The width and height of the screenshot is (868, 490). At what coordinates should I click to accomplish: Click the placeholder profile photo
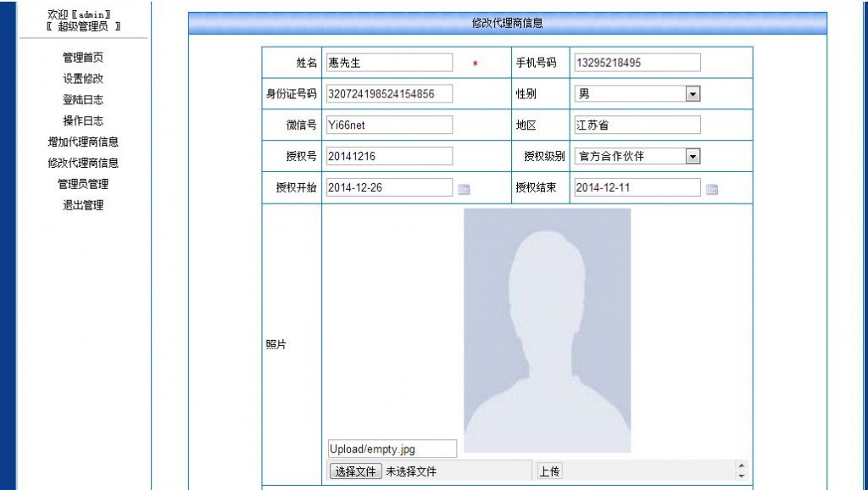[x=547, y=331]
